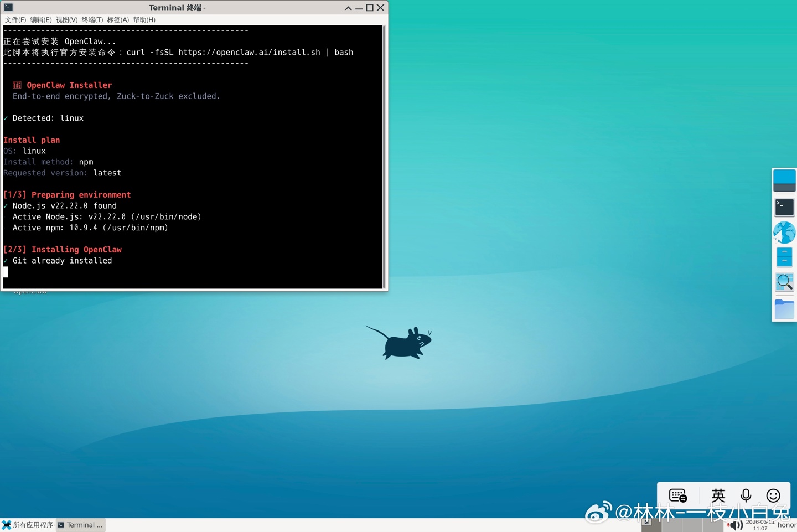This screenshot has height=532, width=797.
Task: Open the 文件(F) menu
Action: (15, 19)
